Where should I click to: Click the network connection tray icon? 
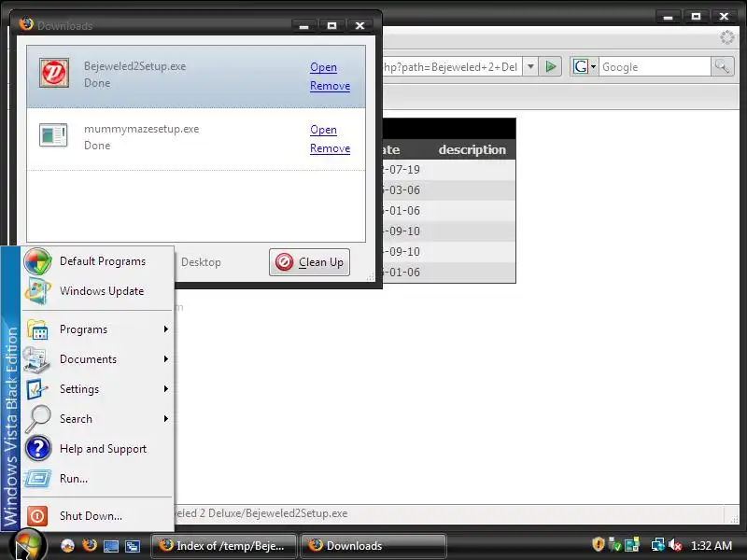(x=658, y=545)
